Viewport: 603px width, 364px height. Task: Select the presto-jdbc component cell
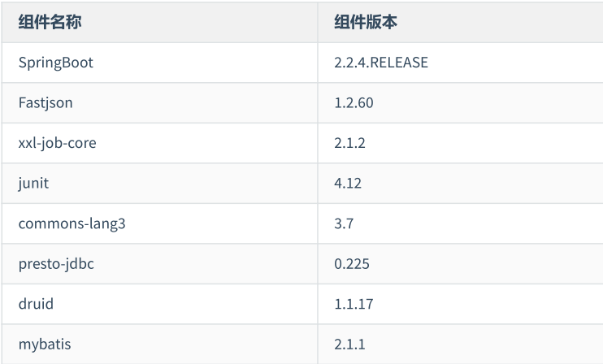56,264
